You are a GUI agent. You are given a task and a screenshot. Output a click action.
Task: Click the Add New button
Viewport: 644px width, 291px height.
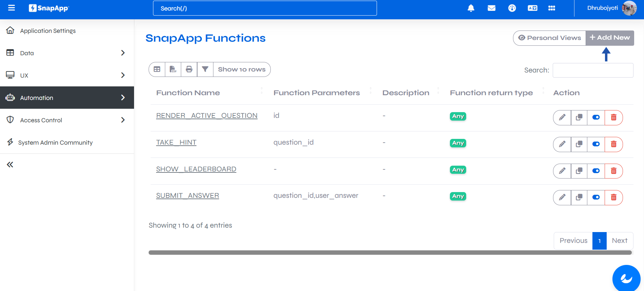pos(610,38)
